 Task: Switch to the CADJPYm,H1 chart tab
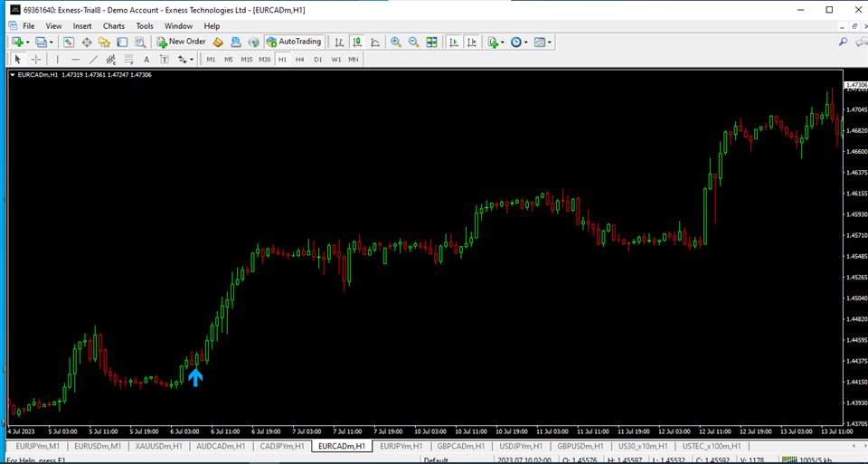coord(282,446)
